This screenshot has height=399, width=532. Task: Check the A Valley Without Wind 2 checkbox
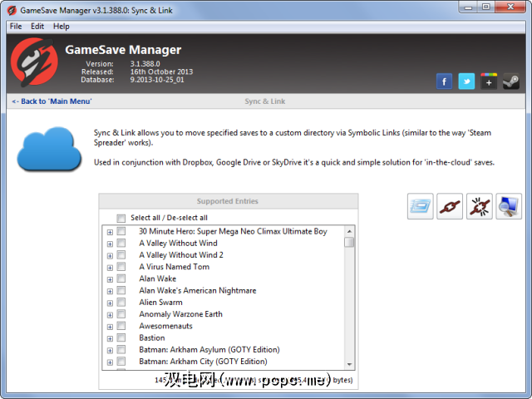pyautogui.click(x=121, y=255)
